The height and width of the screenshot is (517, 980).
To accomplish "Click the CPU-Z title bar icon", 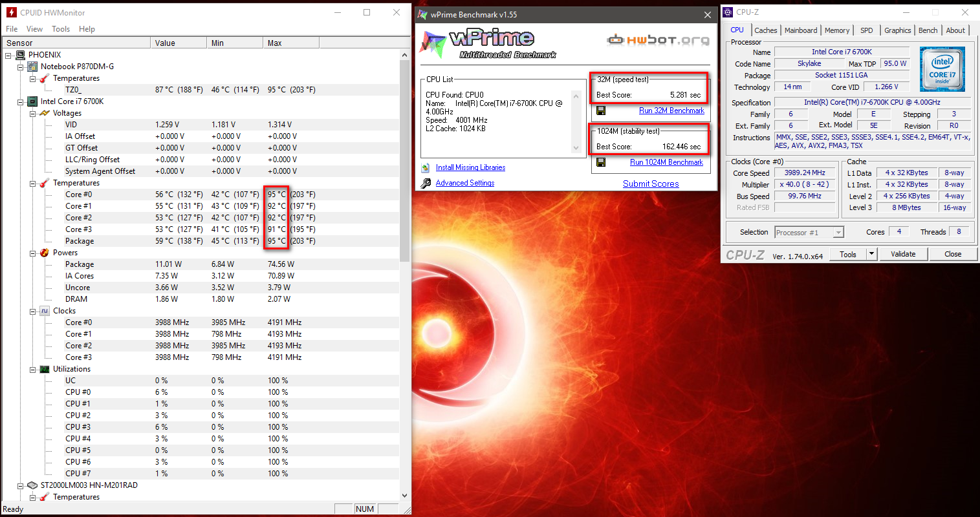I will coord(728,12).
